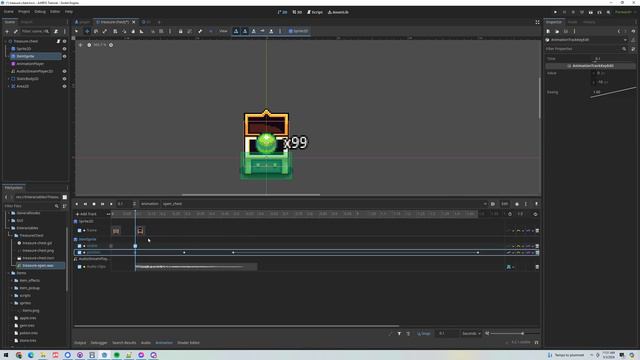The height and width of the screenshot is (360, 640).
Task: Expand the StaticBody2D node
Action: (9, 79)
